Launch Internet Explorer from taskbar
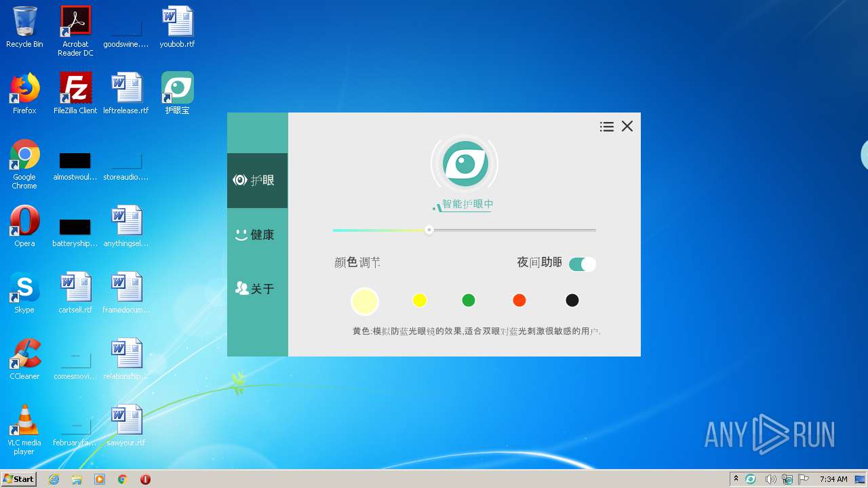 [x=54, y=479]
